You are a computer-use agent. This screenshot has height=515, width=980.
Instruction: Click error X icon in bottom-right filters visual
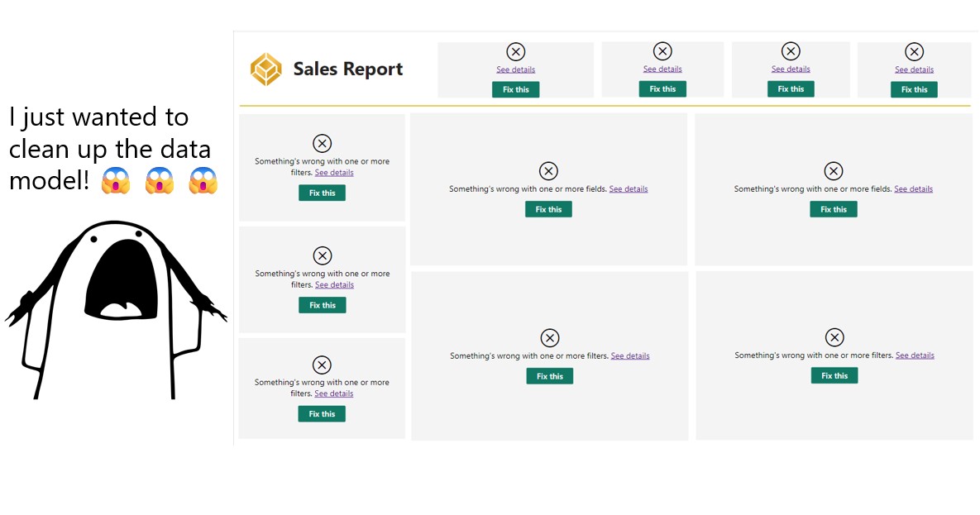tap(834, 337)
